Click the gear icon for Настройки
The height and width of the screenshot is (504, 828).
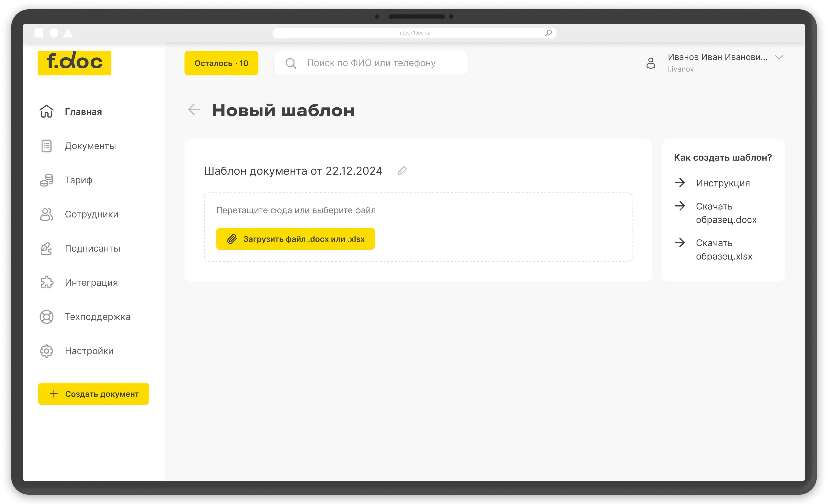(x=46, y=351)
